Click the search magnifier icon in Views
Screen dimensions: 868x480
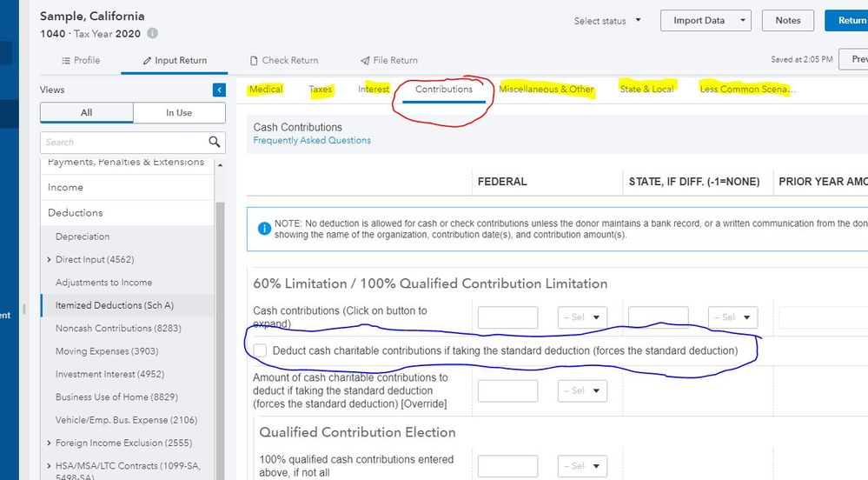(x=215, y=142)
